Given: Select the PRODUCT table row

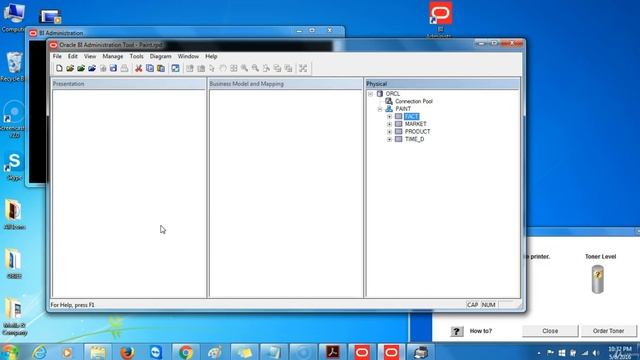Looking at the screenshot, I should click(x=417, y=132).
